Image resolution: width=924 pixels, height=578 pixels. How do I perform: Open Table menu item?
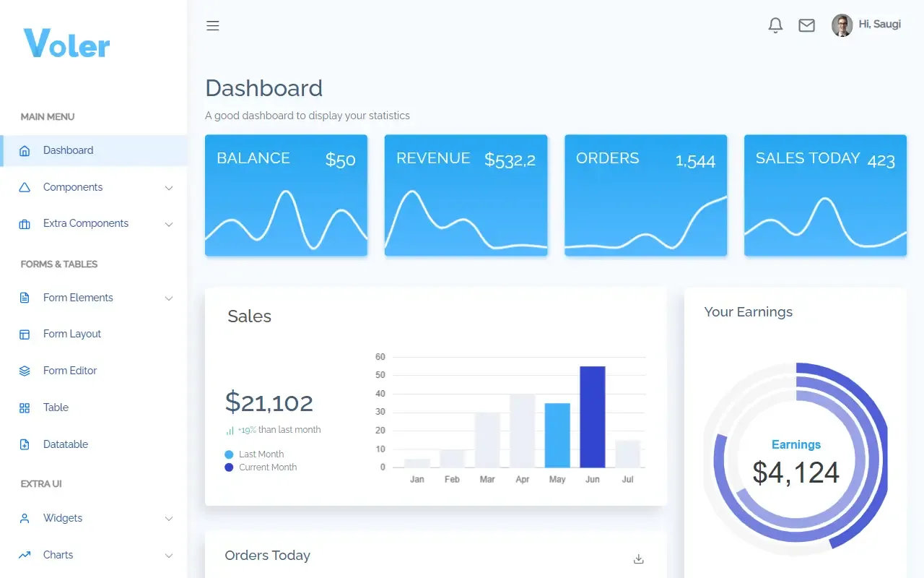(94, 407)
